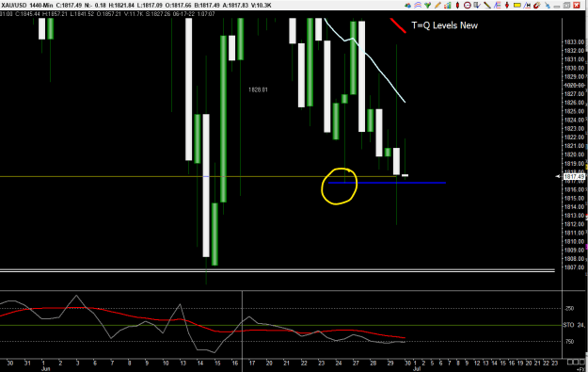Select the Fibonacci fan lines tool
Image resolution: width=588 pixels, height=372 pixels.
[x=498, y=6]
